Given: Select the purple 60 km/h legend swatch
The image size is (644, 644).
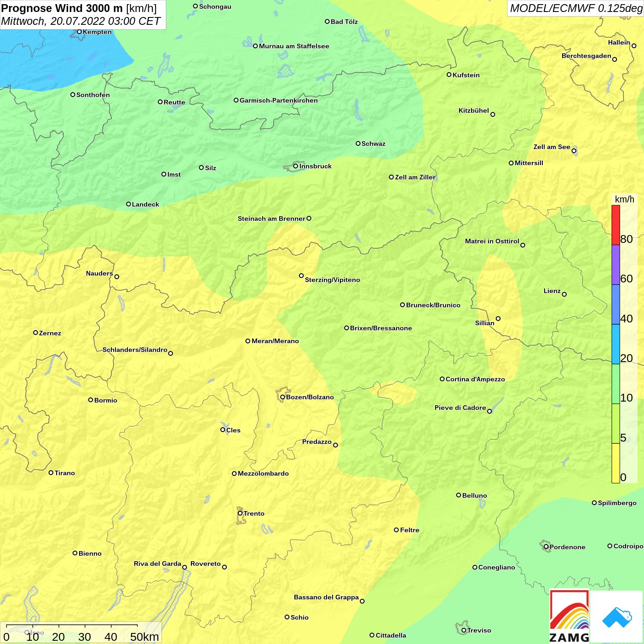Looking at the screenshot, I should click(x=615, y=265).
